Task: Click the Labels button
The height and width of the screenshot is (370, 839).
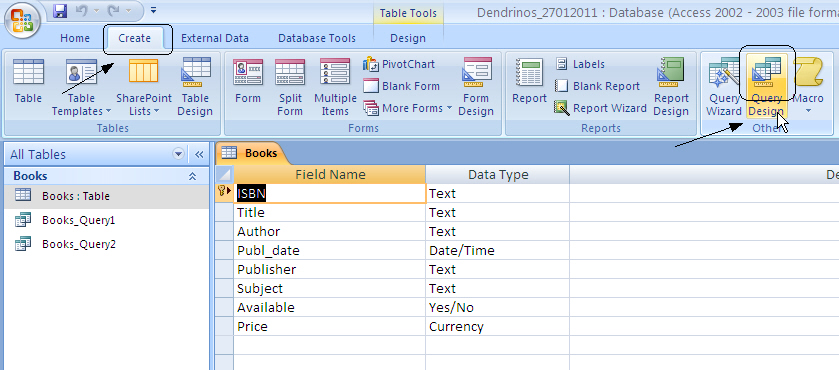Action: click(x=580, y=64)
